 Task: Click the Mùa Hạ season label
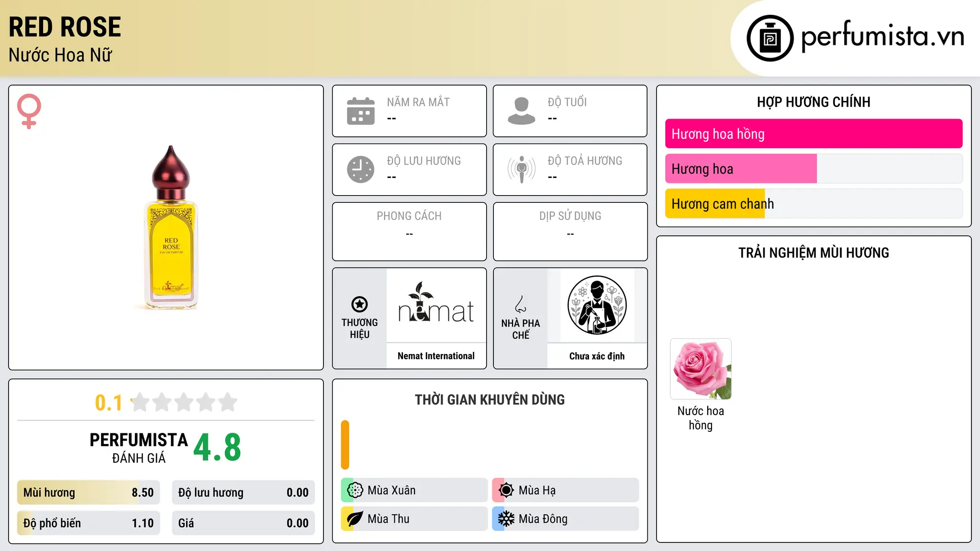tap(537, 490)
